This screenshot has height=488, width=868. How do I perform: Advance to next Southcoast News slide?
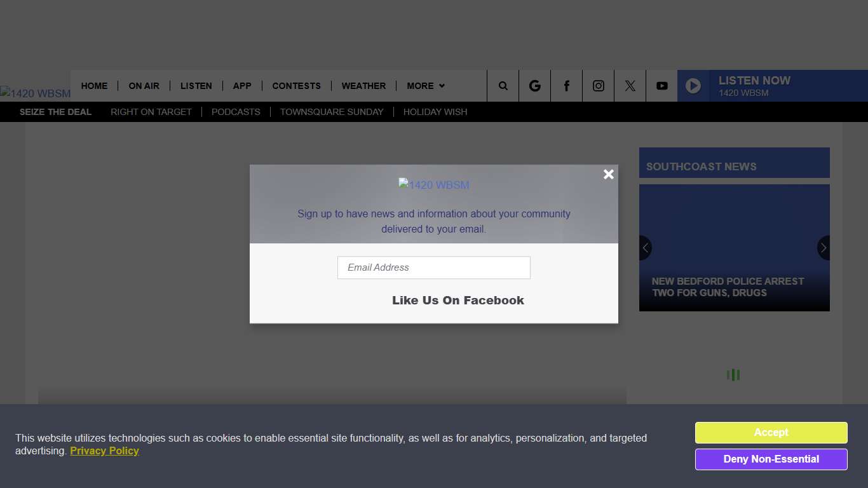[x=823, y=248]
